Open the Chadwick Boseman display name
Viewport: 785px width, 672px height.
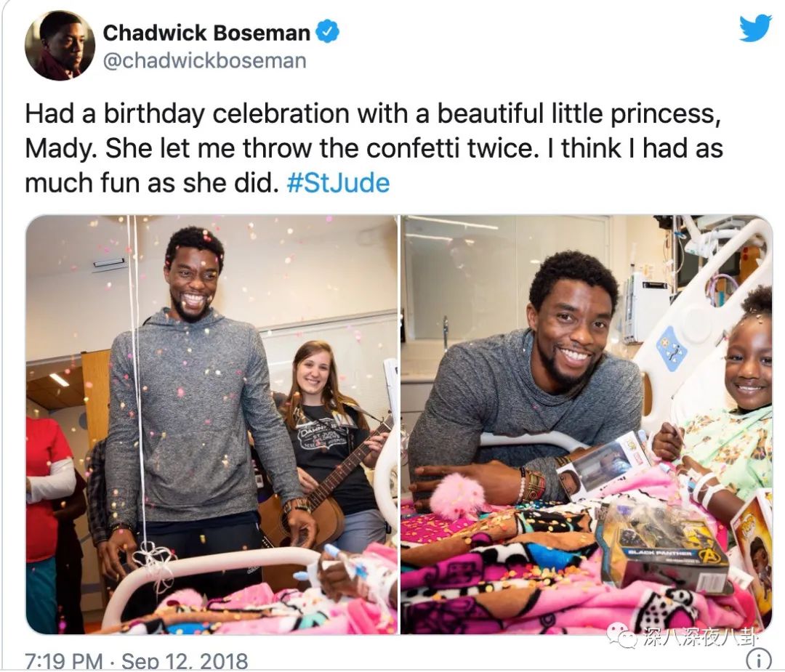(206, 33)
